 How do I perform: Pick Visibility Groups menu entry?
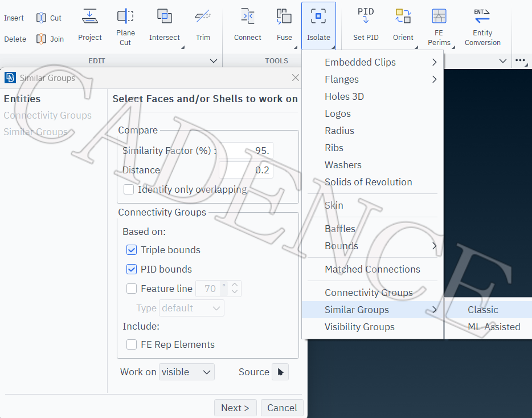click(x=373, y=327)
